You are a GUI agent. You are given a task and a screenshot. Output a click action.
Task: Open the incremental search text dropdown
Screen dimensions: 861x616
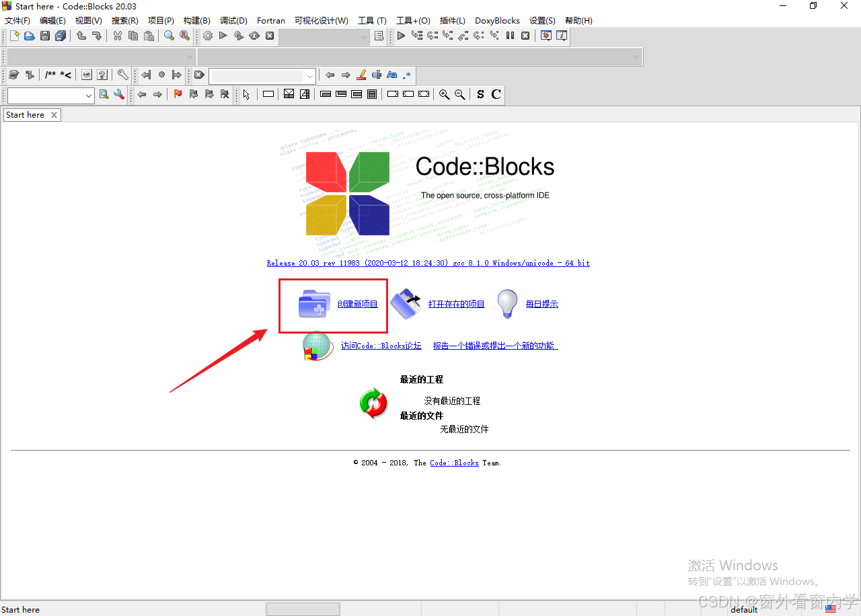(x=262, y=75)
